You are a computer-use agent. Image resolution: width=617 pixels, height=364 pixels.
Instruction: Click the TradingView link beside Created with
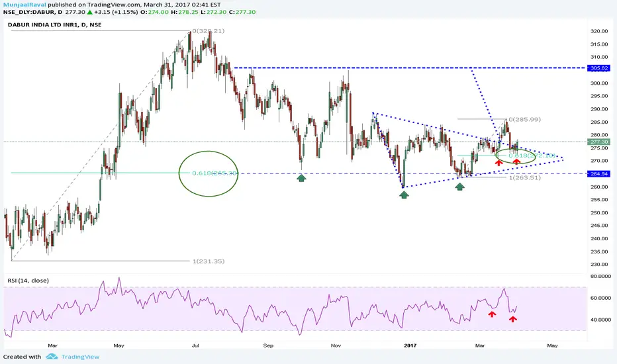point(80,357)
